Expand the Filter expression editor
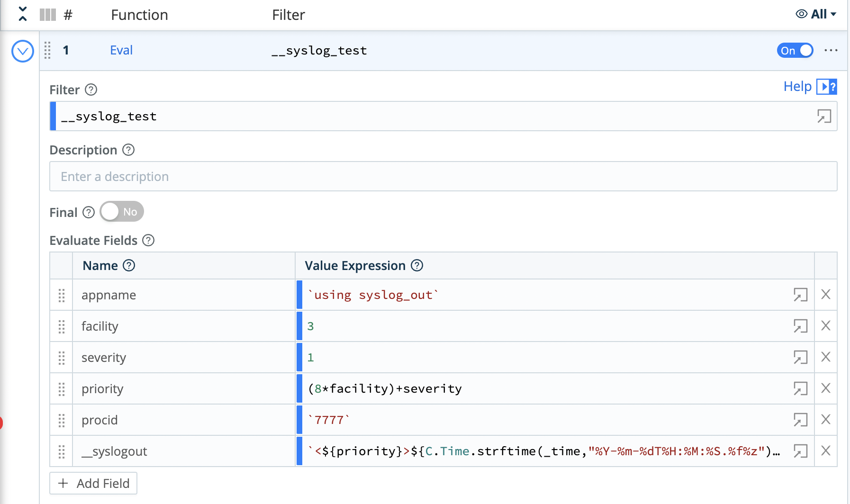850x504 pixels. 824,116
